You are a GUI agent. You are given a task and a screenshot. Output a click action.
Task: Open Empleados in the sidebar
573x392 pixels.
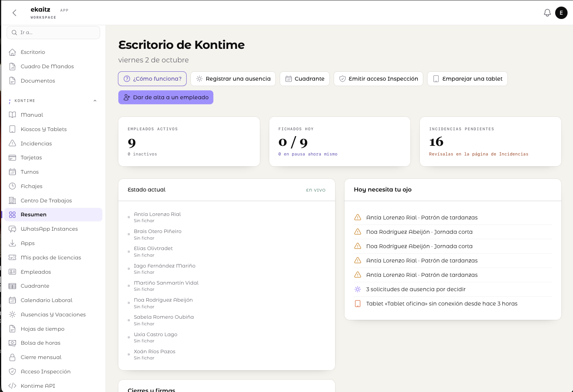pos(53,272)
